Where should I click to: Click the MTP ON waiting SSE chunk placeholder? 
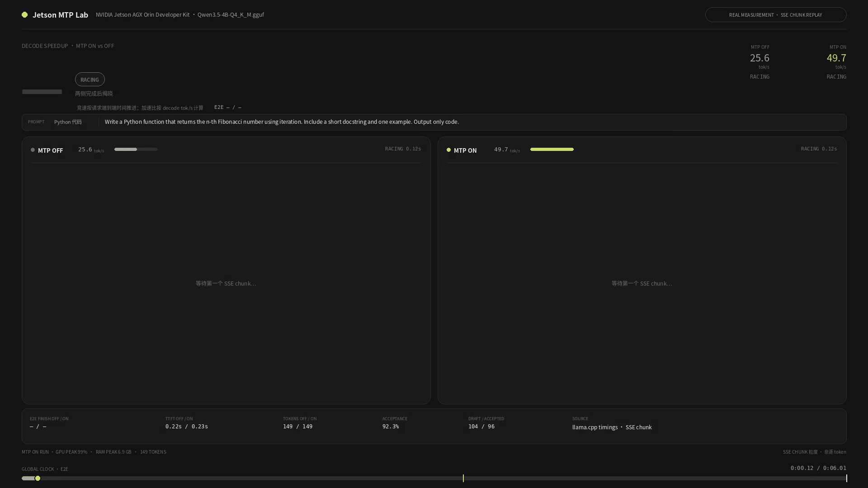642,283
